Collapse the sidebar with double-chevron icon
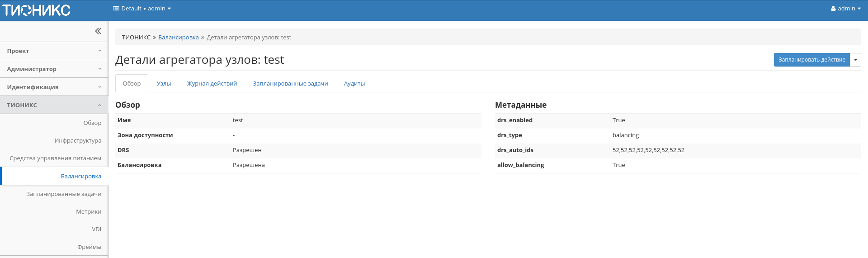The width and height of the screenshot is (868, 258). [98, 31]
